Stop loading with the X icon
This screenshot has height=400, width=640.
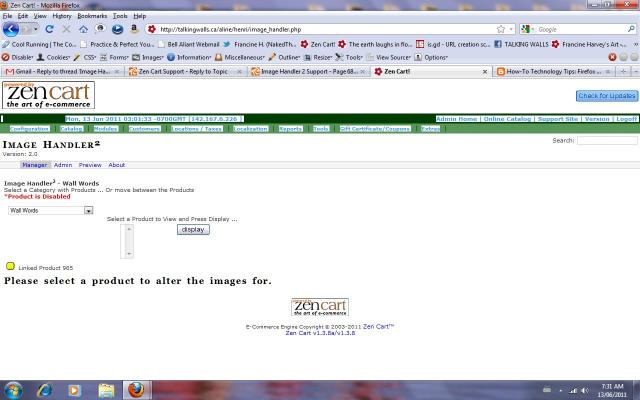click(x=66, y=29)
